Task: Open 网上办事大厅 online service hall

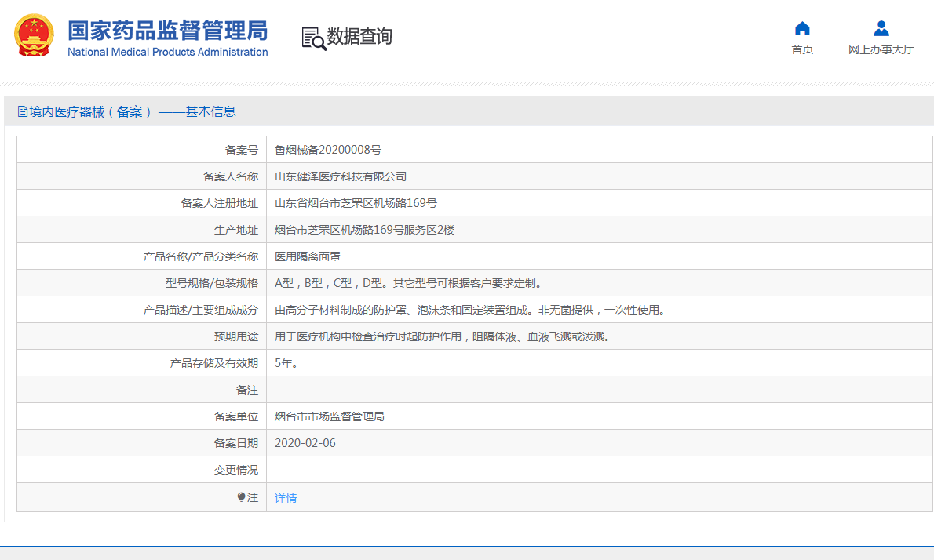Action: pos(881,49)
